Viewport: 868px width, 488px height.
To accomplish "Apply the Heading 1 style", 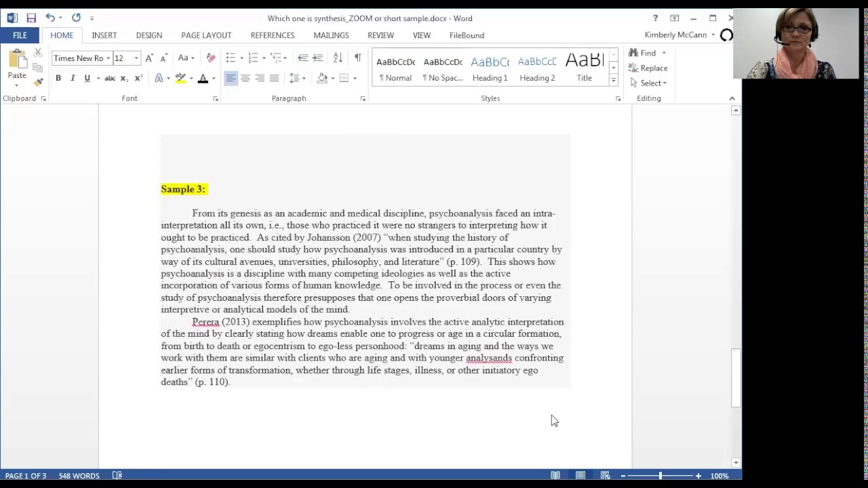I will [x=490, y=68].
